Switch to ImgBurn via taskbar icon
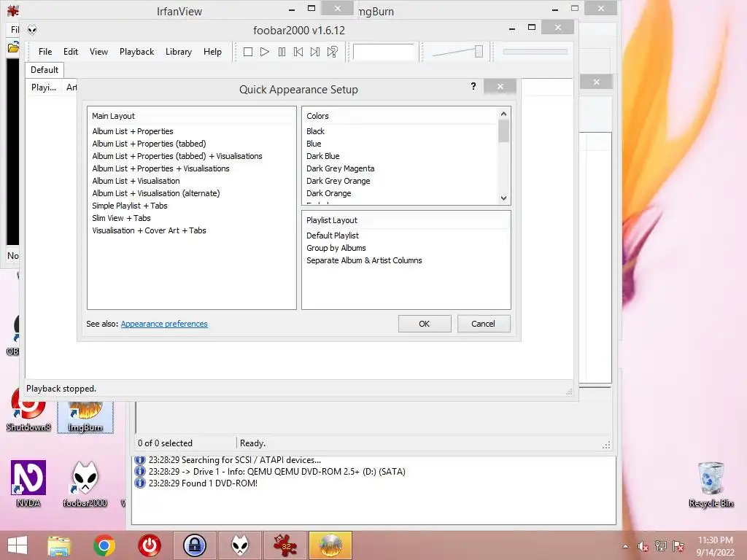The height and width of the screenshot is (560, 747). pyautogui.click(x=330, y=545)
